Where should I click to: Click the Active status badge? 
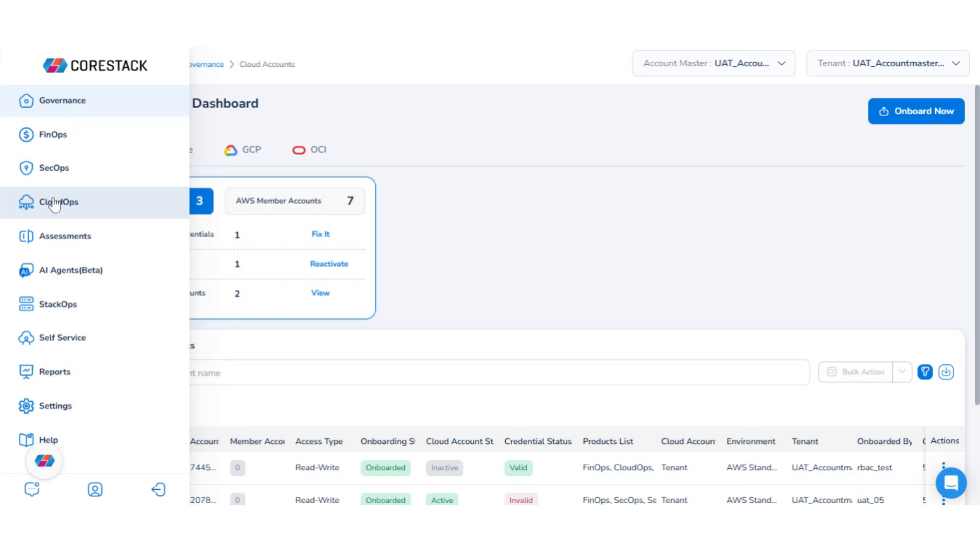pos(442,500)
